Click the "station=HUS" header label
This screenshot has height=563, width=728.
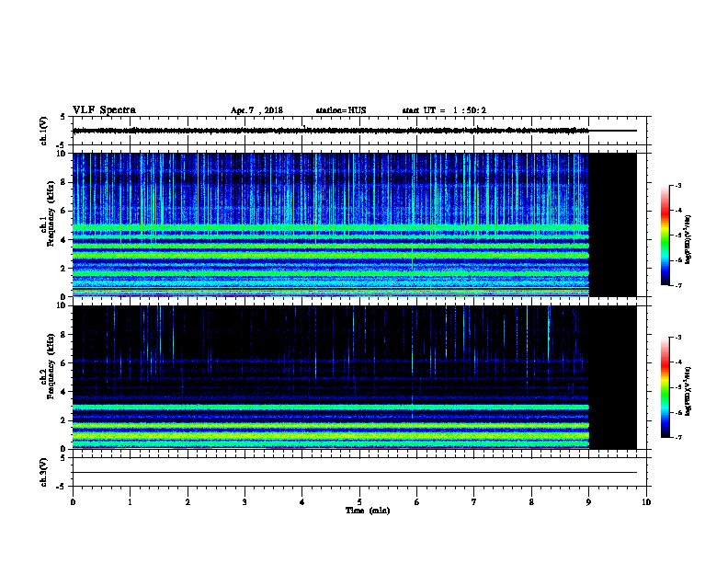tap(341, 110)
